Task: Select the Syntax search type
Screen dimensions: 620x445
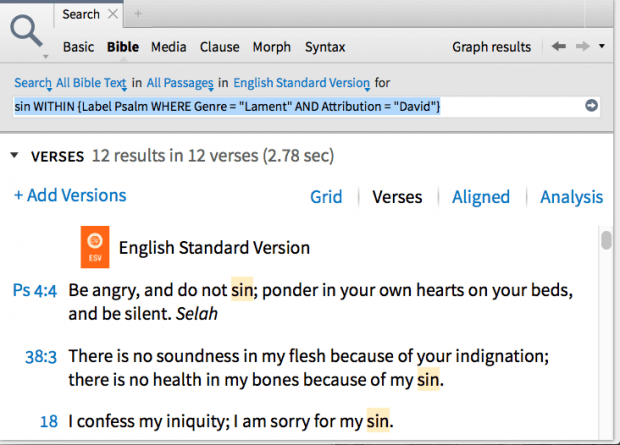Action: (325, 47)
